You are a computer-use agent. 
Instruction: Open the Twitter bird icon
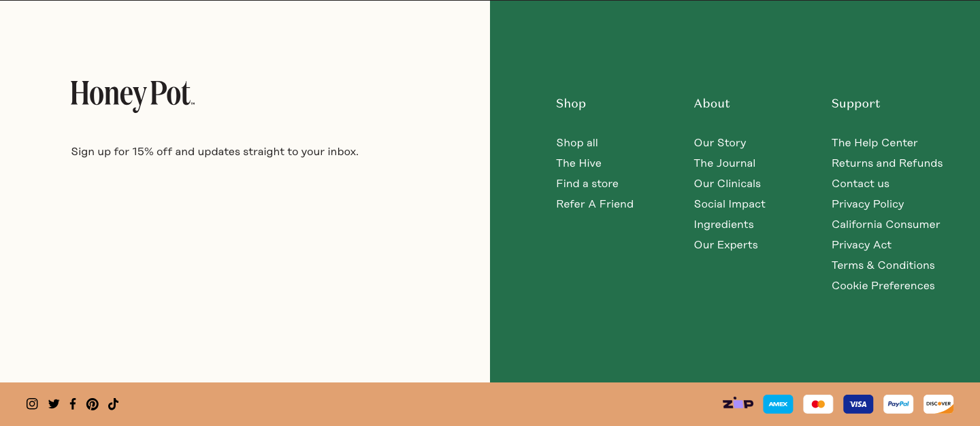[54, 404]
